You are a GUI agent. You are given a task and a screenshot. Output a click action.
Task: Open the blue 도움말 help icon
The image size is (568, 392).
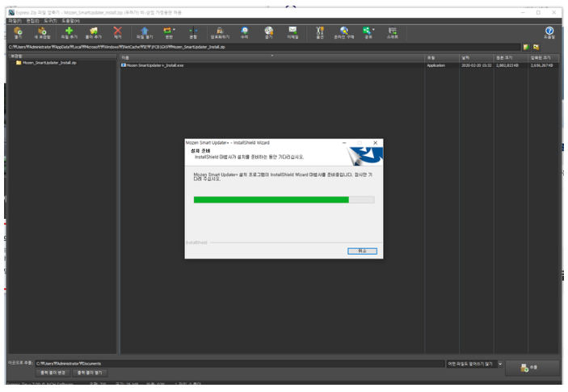[x=549, y=32]
